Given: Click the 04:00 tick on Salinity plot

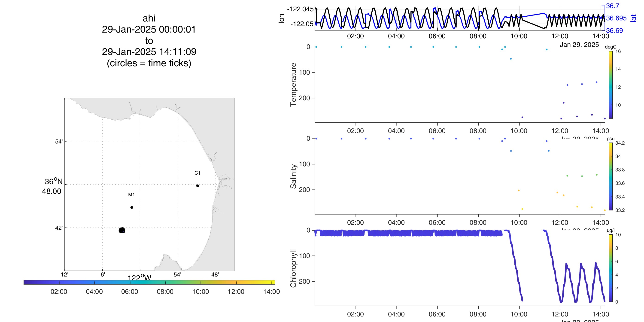Looking at the screenshot, I should click(x=396, y=222).
